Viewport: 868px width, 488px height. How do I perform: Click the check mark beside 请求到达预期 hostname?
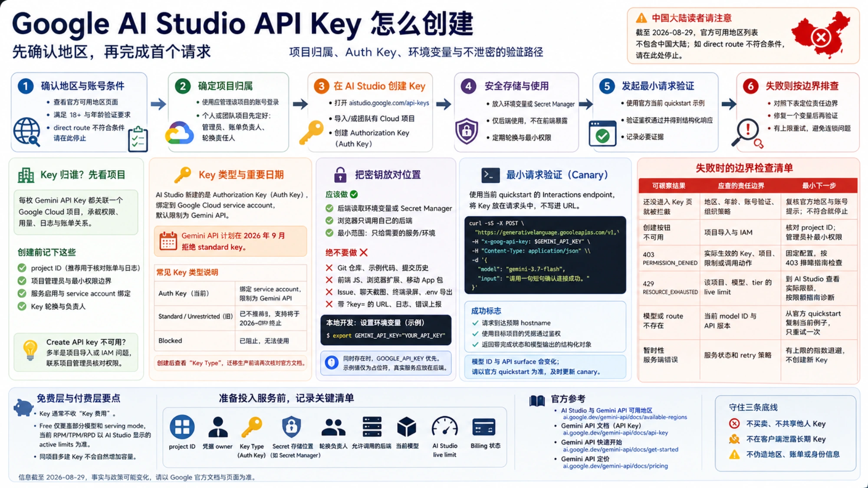point(475,323)
